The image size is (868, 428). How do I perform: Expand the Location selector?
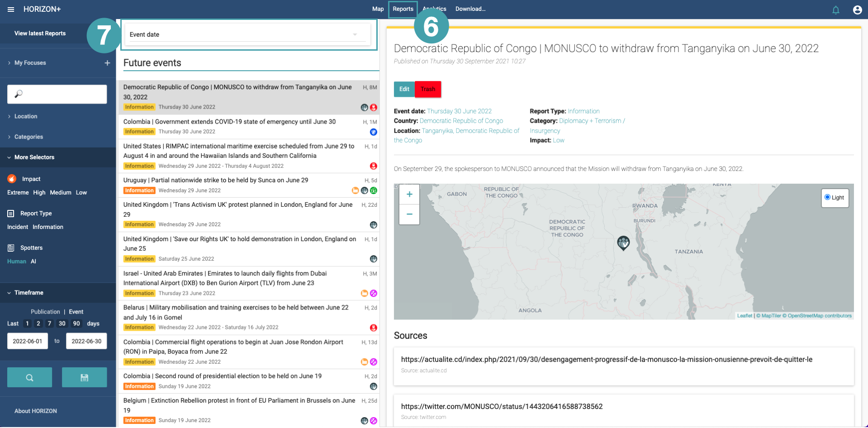(x=26, y=116)
